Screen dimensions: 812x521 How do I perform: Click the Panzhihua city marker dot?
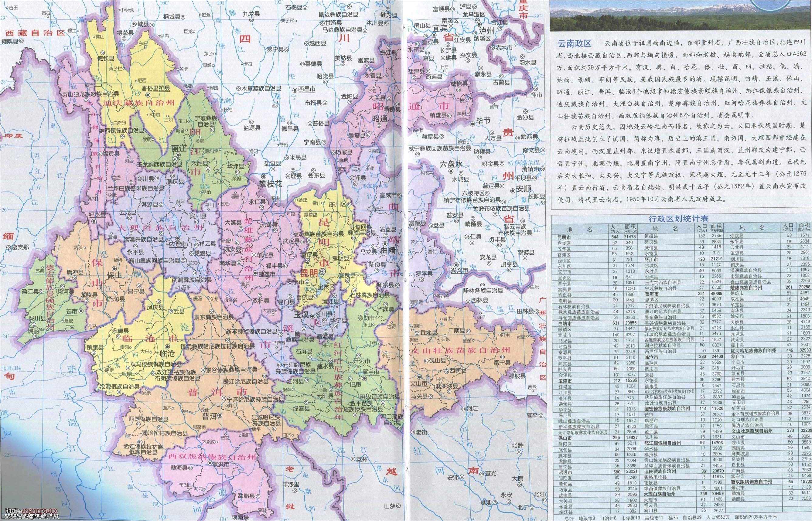tap(264, 177)
